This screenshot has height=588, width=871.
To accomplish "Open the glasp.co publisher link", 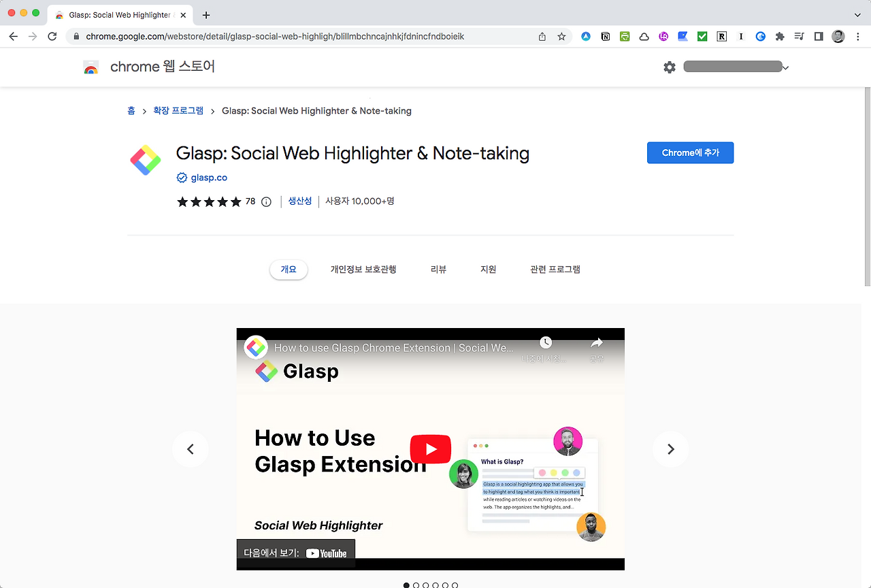I will tap(209, 178).
